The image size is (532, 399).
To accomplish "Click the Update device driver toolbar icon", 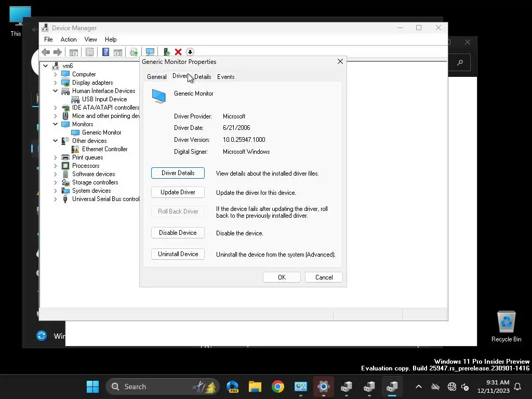I will (134, 52).
